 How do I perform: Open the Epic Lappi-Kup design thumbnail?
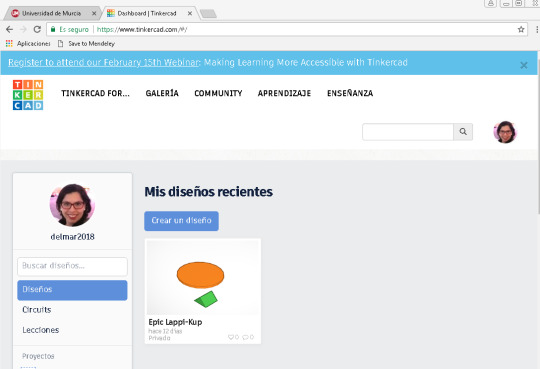(202, 278)
